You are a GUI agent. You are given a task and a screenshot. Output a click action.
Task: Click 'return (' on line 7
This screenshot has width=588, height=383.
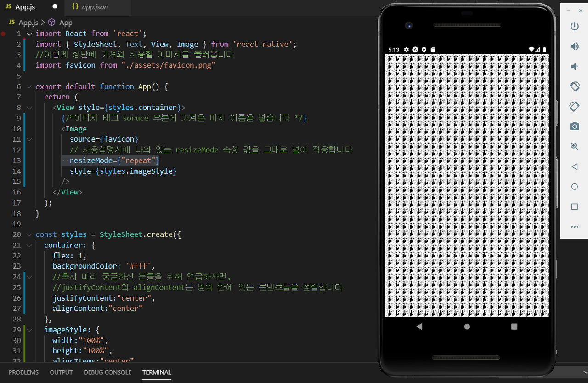click(x=61, y=97)
